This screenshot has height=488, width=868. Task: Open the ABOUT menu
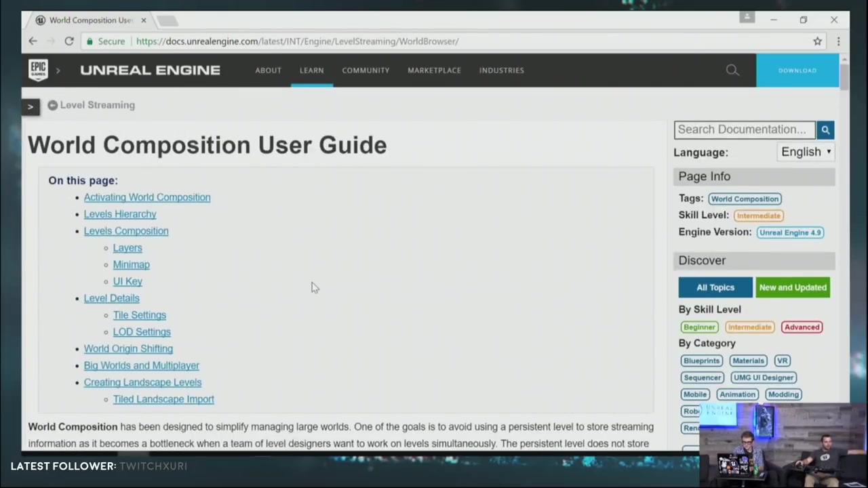(268, 70)
